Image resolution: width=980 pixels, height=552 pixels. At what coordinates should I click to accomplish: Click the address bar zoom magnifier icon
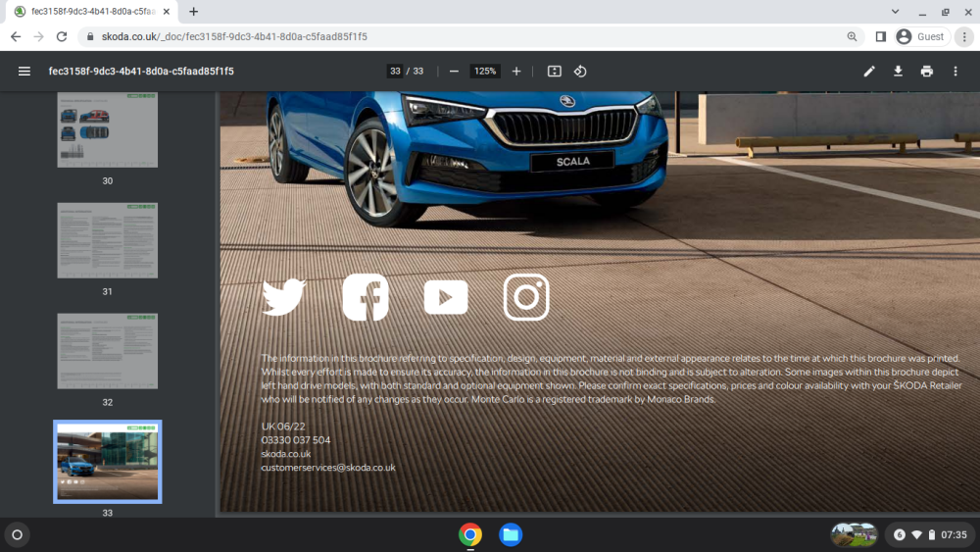pos(852,37)
